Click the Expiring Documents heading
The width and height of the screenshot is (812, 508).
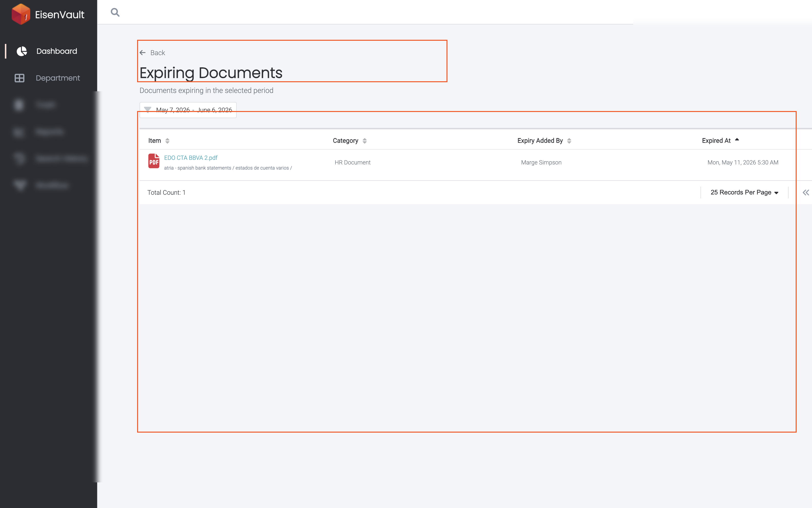point(211,73)
